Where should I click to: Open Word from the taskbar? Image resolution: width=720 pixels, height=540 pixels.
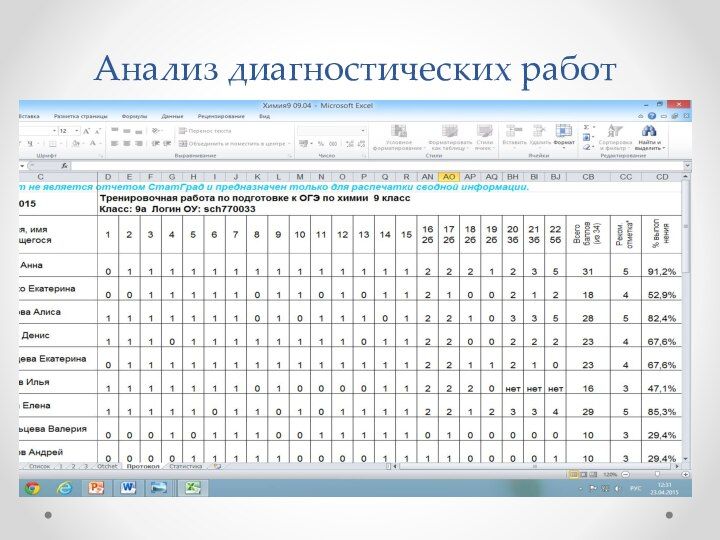pyautogui.click(x=128, y=487)
